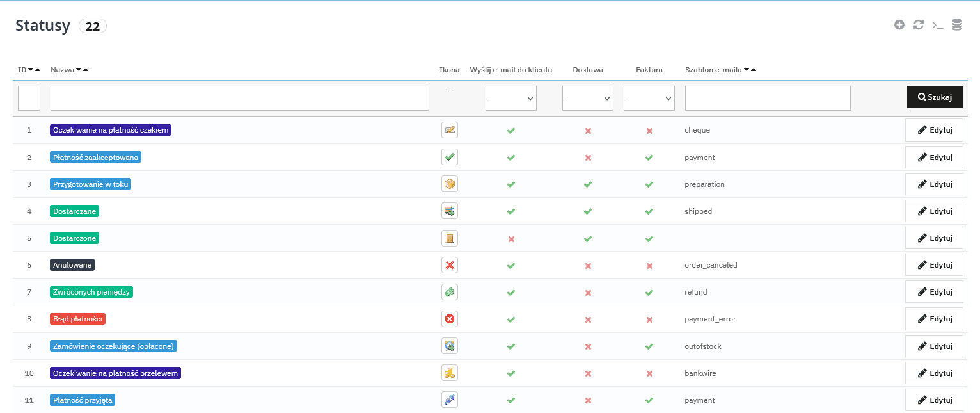Show the SQL query terminal icon

point(938,25)
